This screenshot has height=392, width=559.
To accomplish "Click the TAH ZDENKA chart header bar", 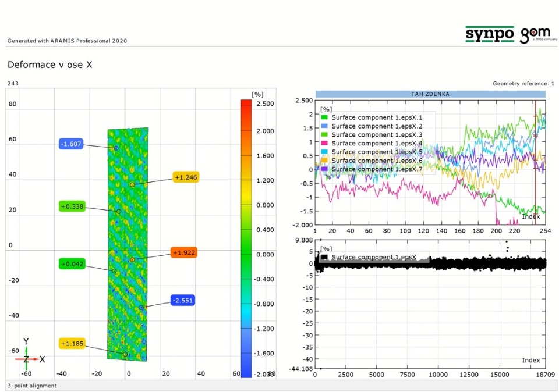I will [x=430, y=94].
